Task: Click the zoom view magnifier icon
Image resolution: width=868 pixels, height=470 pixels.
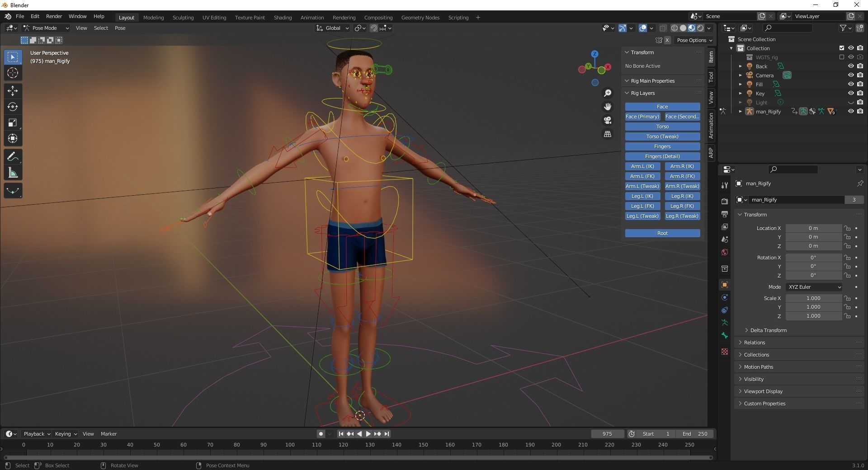Action: [608, 93]
